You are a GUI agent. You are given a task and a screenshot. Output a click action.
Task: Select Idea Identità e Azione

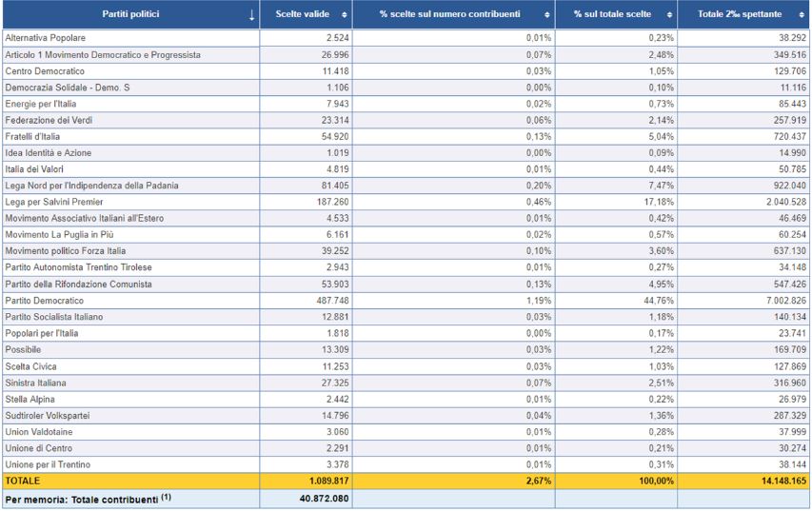[x=49, y=153]
